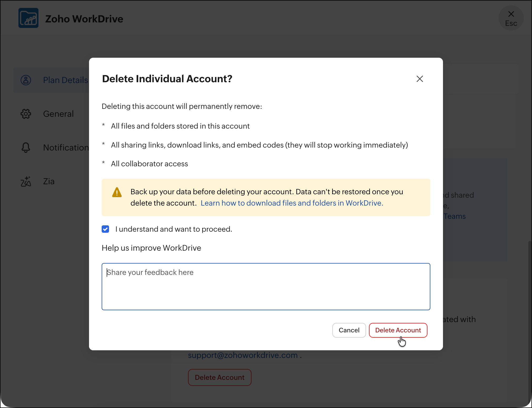Screen dimensions: 532x408
Task: Click the Zoho WorkDrive logo icon
Action: [x=28, y=18]
